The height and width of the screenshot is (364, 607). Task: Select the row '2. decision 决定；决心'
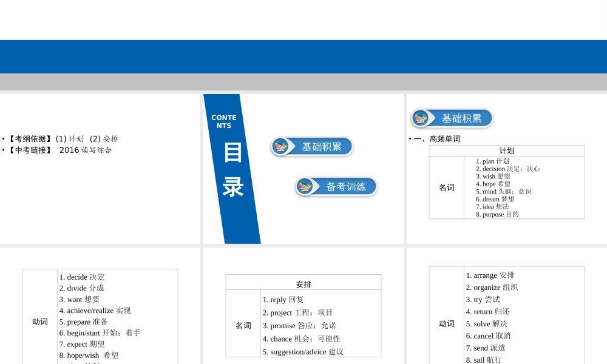[x=507, y=169]
